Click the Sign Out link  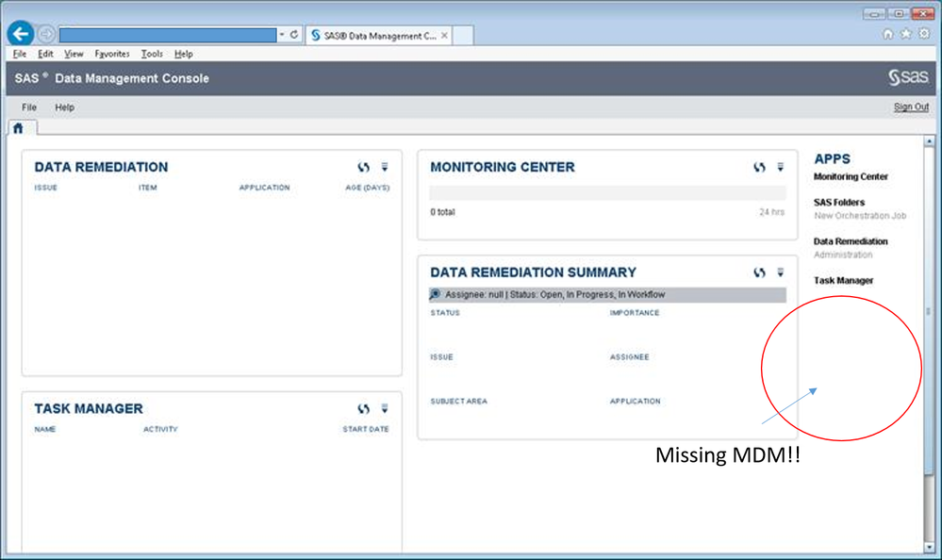pos(911,107)
